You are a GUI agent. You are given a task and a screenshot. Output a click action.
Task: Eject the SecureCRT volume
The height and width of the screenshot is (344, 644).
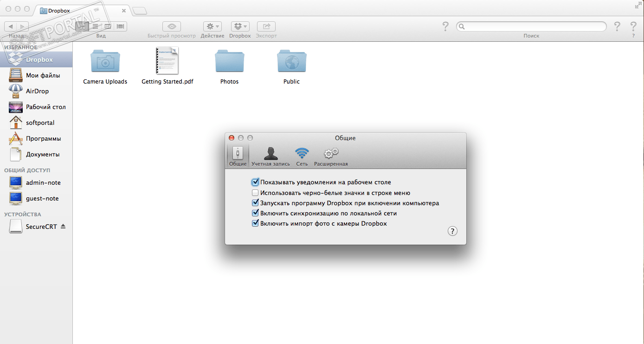click(63, 227)
